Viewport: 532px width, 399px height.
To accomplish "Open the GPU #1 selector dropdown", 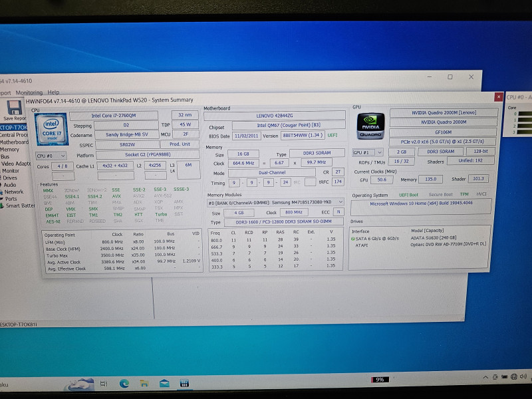I will 368,152.
